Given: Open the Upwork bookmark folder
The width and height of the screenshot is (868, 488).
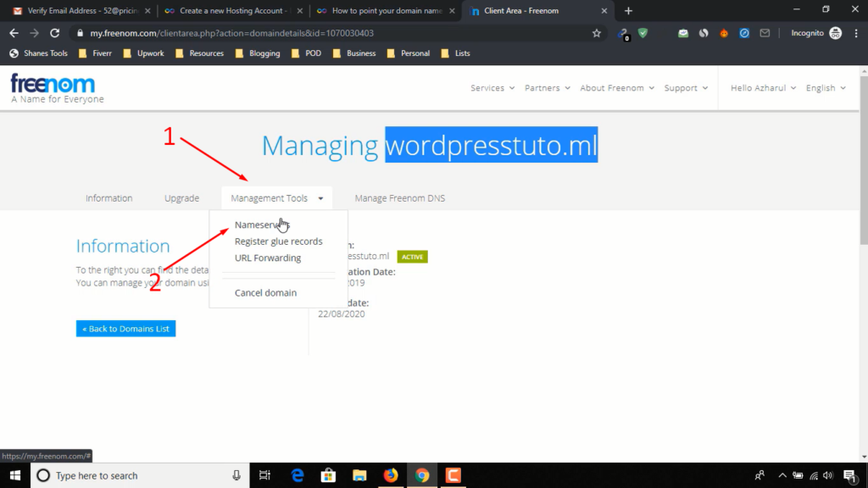Looking at the screenshot, I should coord(143,53).
